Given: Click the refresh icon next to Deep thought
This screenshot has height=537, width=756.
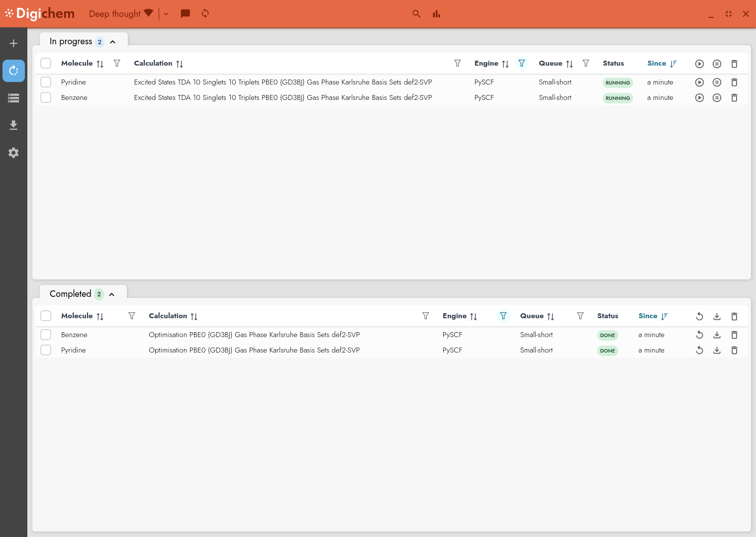Looking at the screenshot, I should (205, 13).
